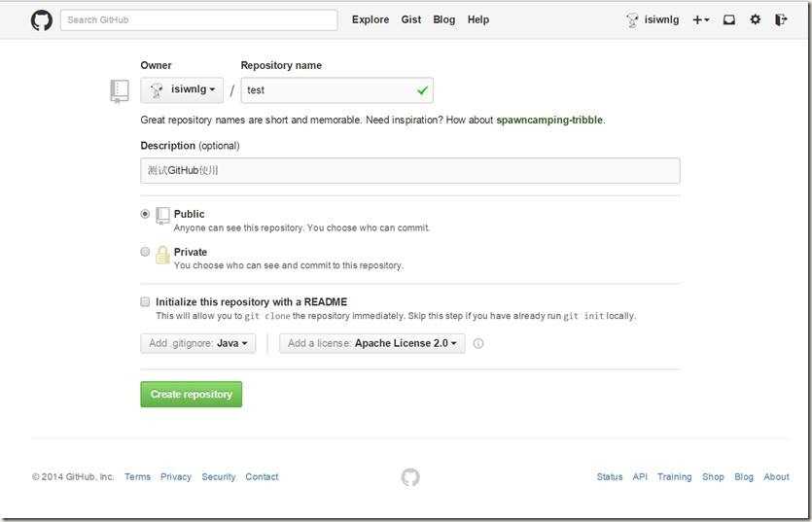
Task: Select the Private repository option
Action: click(146, 252)
